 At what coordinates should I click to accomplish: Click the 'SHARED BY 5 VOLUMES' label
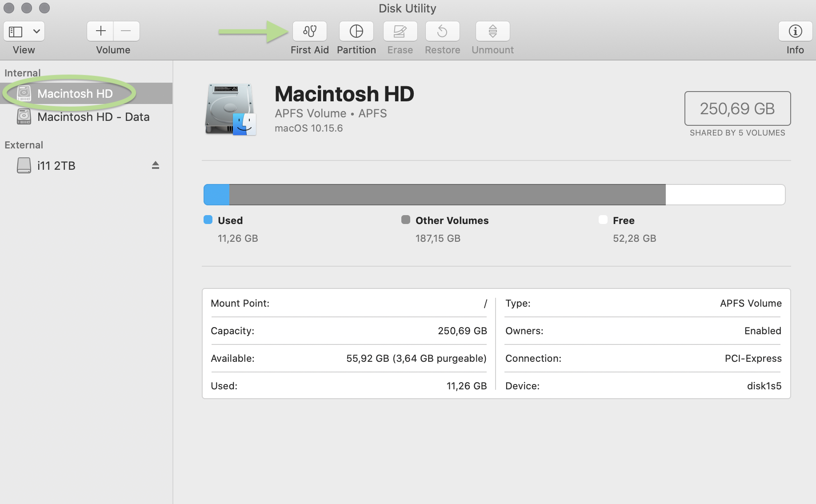[x=737, y=133]
